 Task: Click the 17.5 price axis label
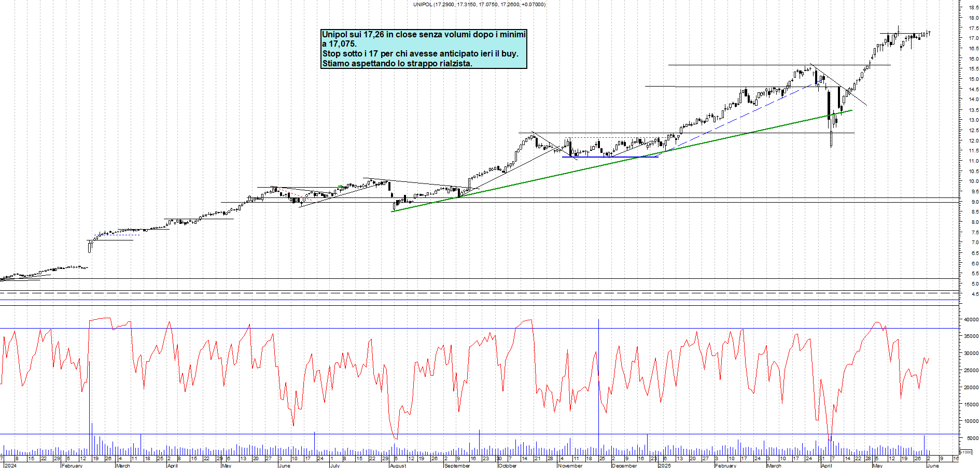[x=974, y=28]
